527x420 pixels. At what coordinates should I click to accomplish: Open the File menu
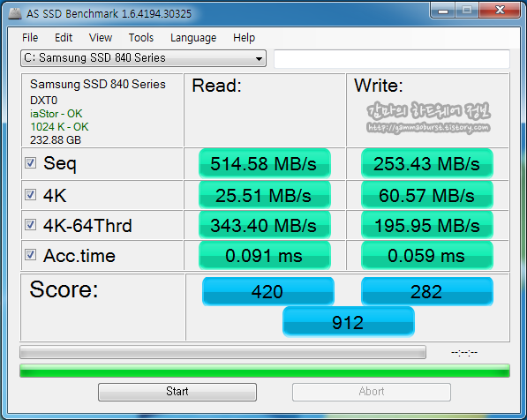tap(30, 38)
